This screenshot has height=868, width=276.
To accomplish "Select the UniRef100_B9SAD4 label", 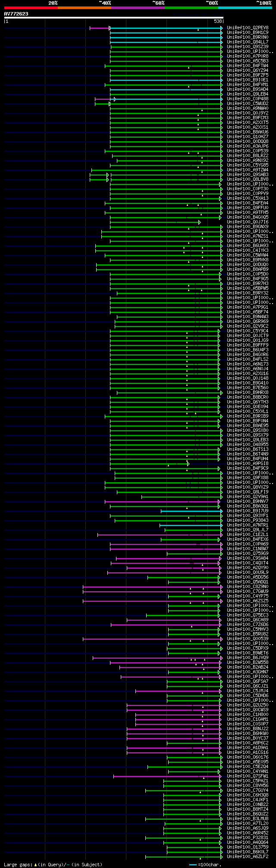I will pos(248,89).
